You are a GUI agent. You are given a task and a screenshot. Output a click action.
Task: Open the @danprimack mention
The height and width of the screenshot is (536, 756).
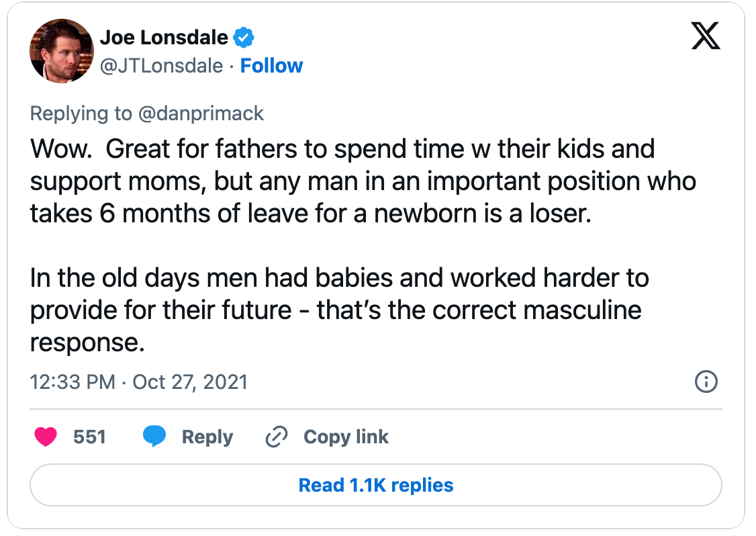(x=201, y=114)
